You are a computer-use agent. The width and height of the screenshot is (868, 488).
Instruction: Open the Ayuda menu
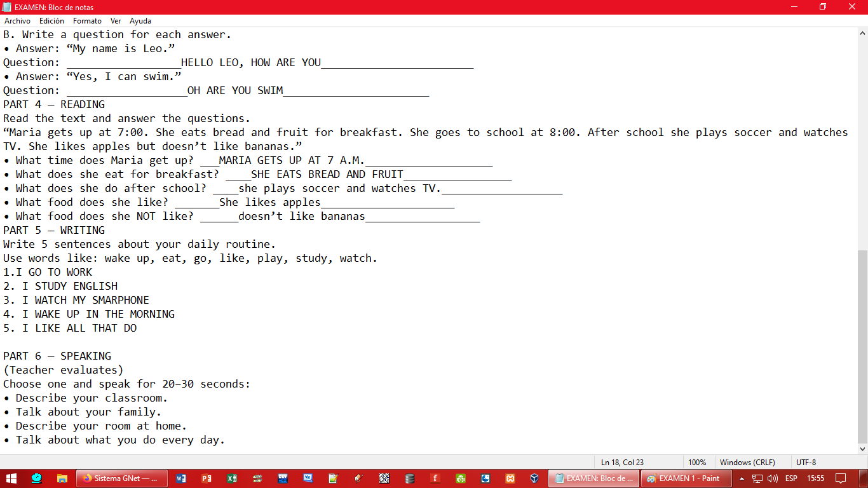(x=140, y=21)
